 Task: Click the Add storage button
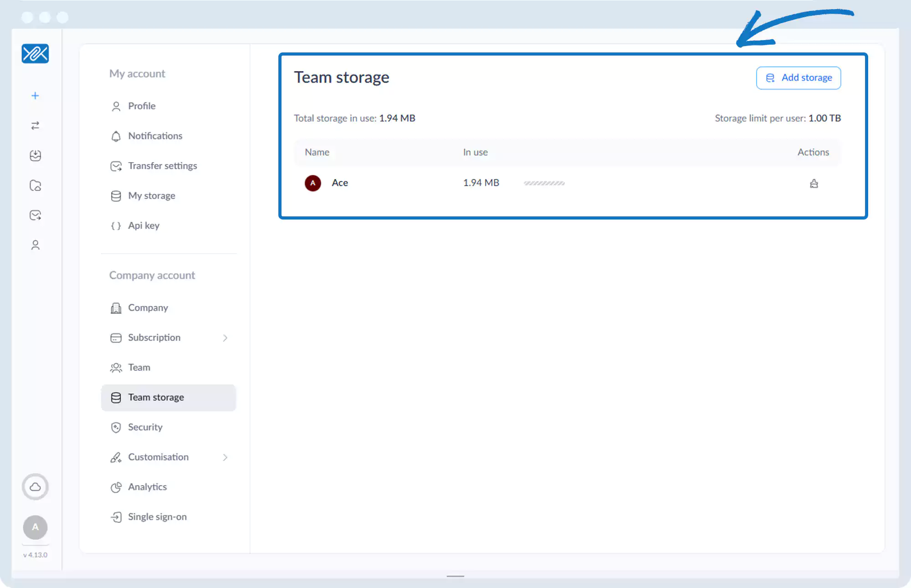click(798, 77)
